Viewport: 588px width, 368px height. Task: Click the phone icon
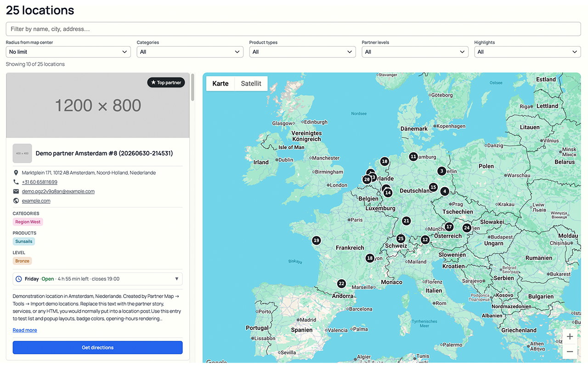16,182
